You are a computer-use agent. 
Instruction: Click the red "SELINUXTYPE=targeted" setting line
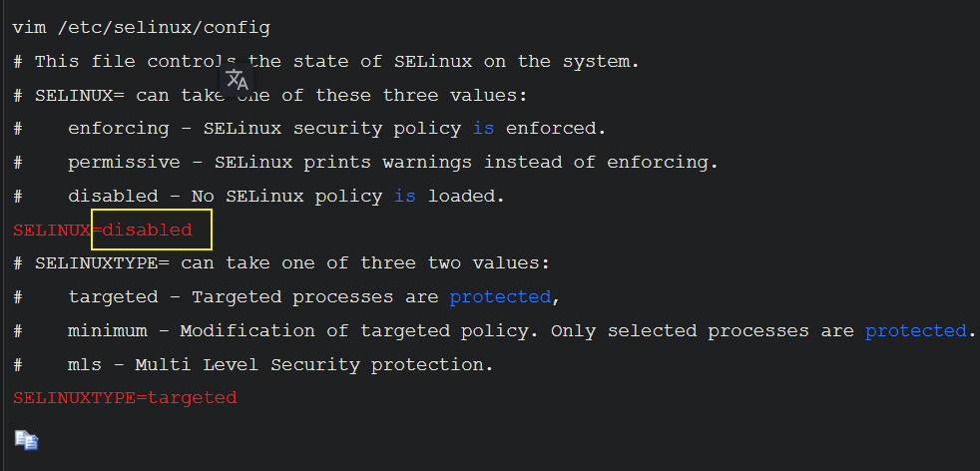[125, 398]
